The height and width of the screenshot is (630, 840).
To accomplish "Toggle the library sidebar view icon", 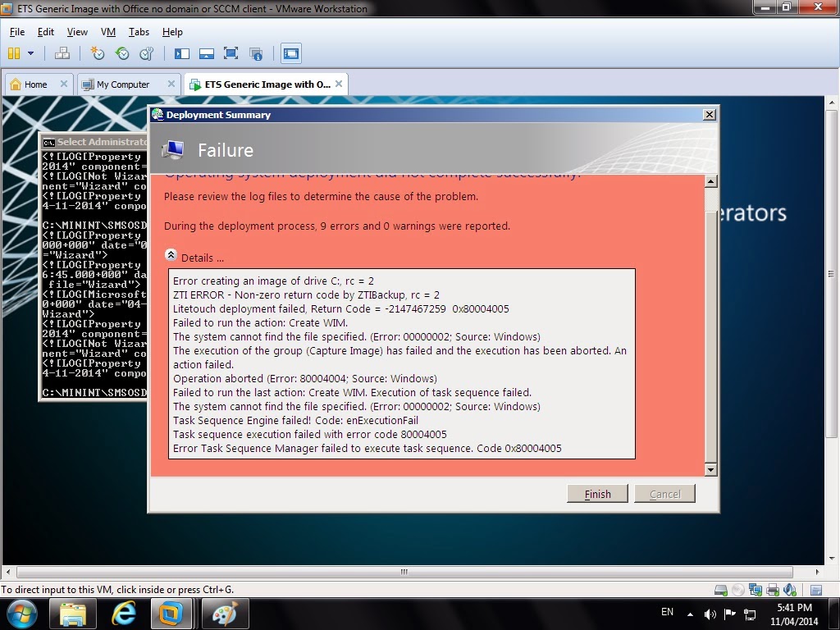I will tap(182, 53).
